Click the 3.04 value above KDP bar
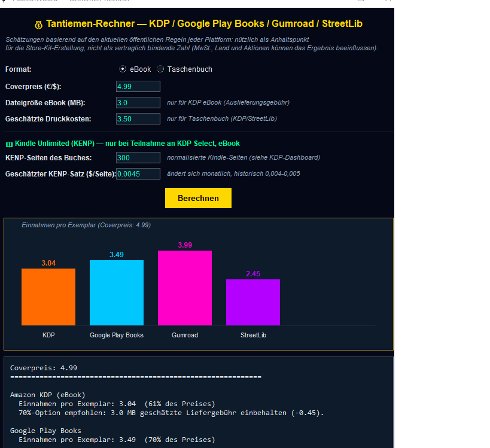490x448 pixels. pos(48,263)
